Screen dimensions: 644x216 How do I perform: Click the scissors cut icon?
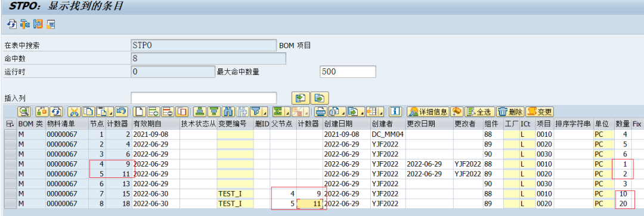(x=74, y=111)
